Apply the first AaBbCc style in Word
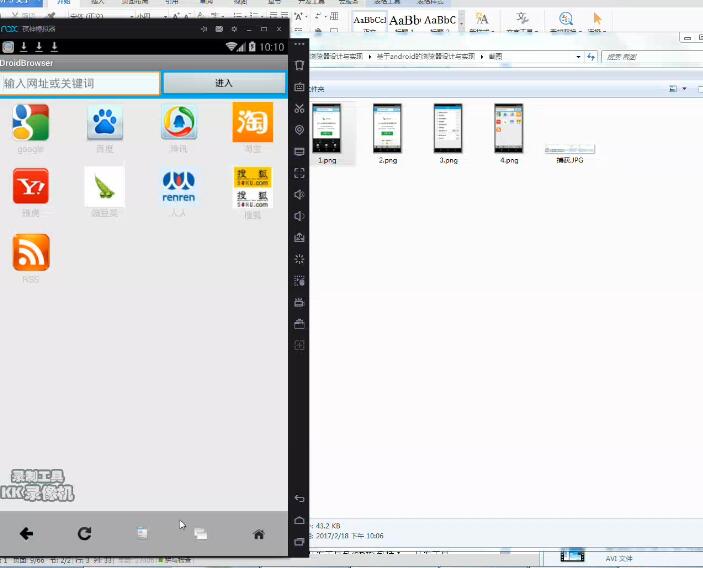Image resolution: width=703 pixels, height=568 pixels. point(369,22)
